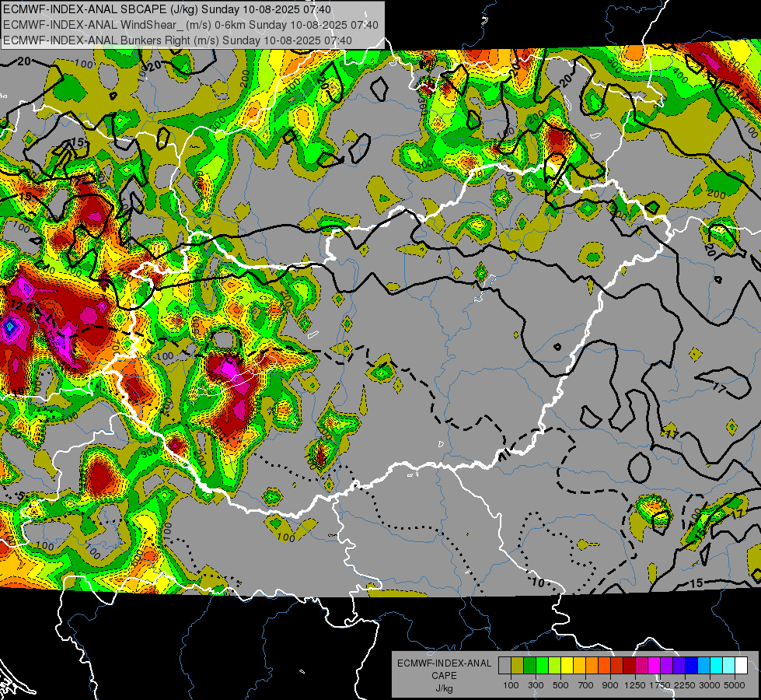Click the 5000 value in the legend scale
761x700 pixels.
pyautogui.click(x=735, y=685)
